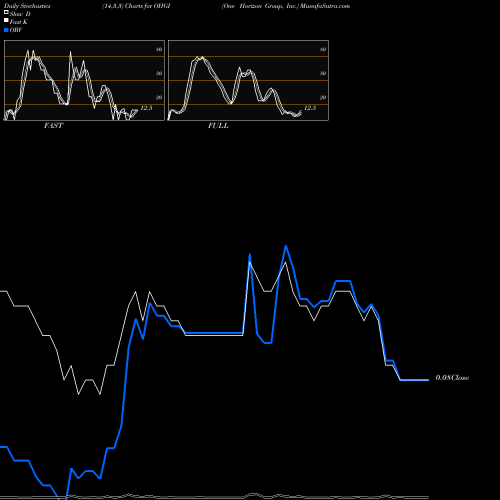Click the 'Daily Stochastics' title text

[27, 6]
